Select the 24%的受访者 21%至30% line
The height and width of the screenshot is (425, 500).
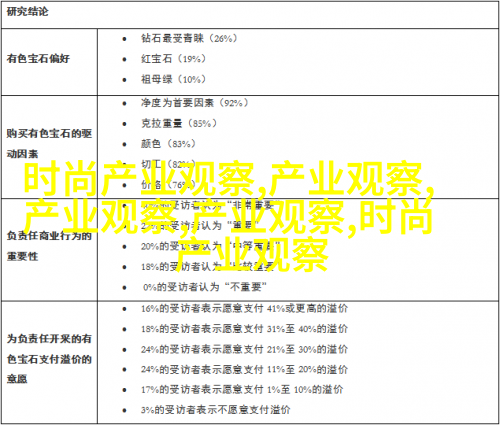(x=244, y=349)
